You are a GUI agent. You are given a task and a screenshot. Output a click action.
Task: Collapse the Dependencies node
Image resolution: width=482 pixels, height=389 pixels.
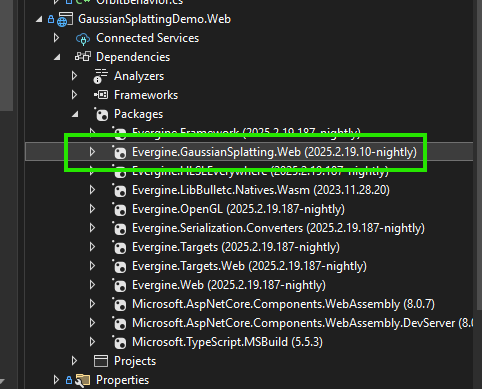57,57
